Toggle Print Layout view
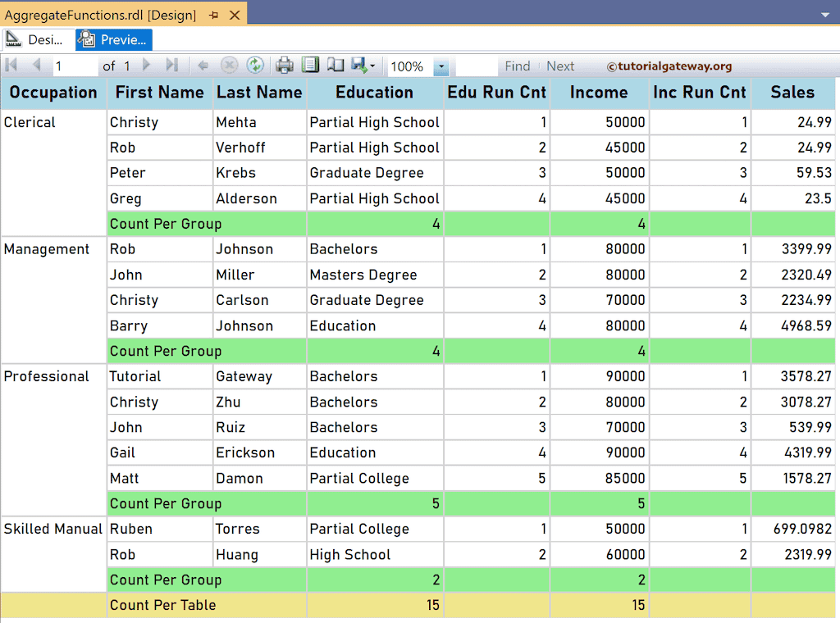The image size is (840, 623). (335, 66)
